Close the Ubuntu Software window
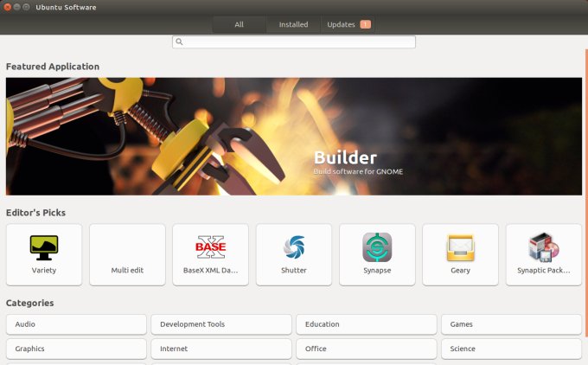 pos(7,7)
